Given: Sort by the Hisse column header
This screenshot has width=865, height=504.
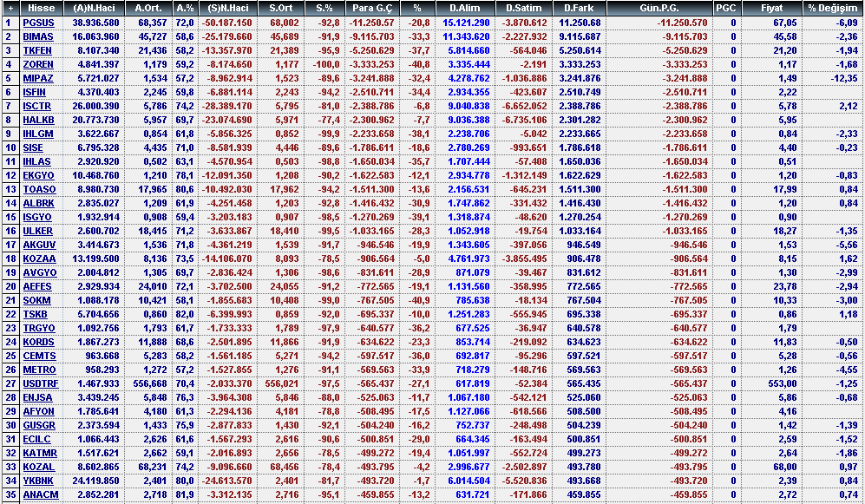Looking at the screenshot, I should pos(42,7).
